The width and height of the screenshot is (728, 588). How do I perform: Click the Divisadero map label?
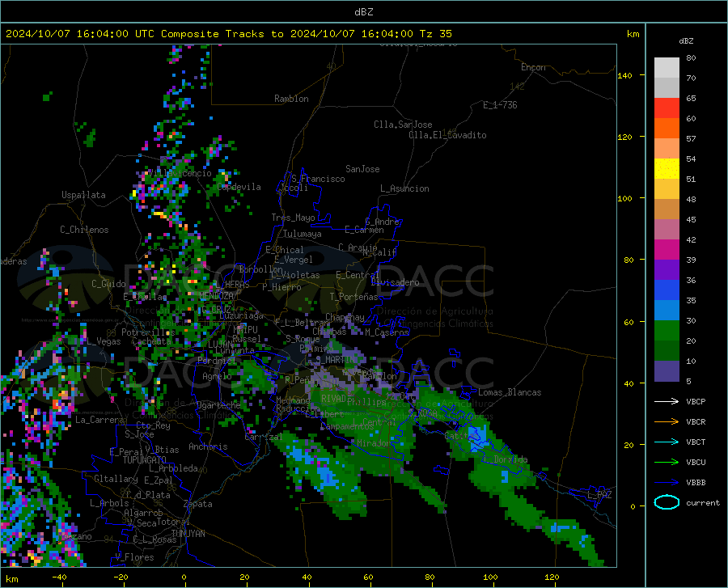pyautogui.click(x=395, y=282)
